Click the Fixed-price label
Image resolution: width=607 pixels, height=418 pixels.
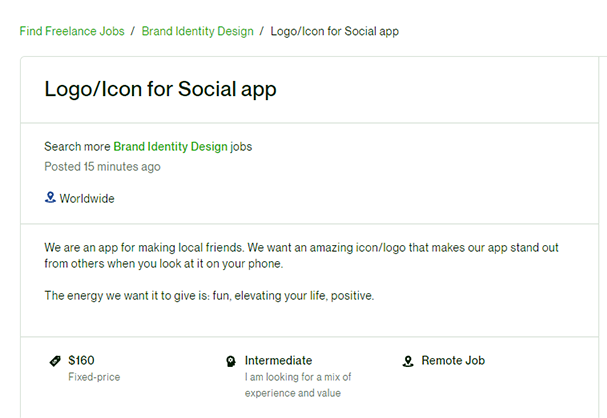tap(94, 377)
